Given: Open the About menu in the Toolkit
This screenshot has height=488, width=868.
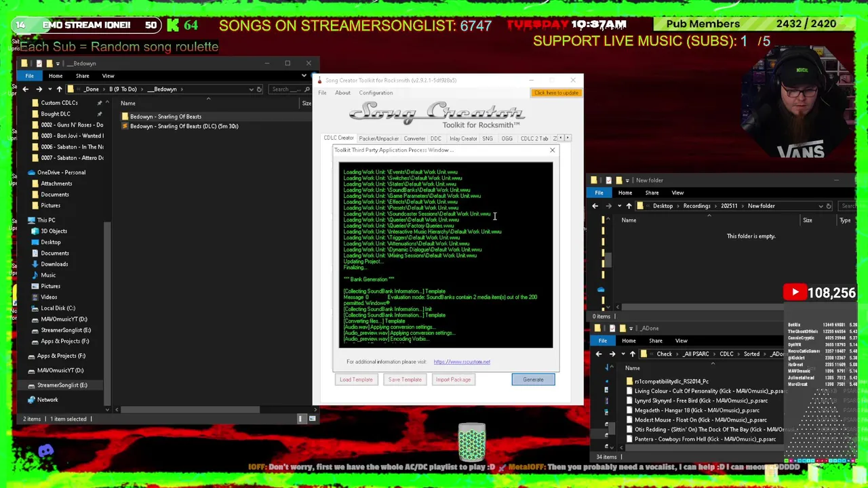Looking at the screenshot, I should coord(342,93).
